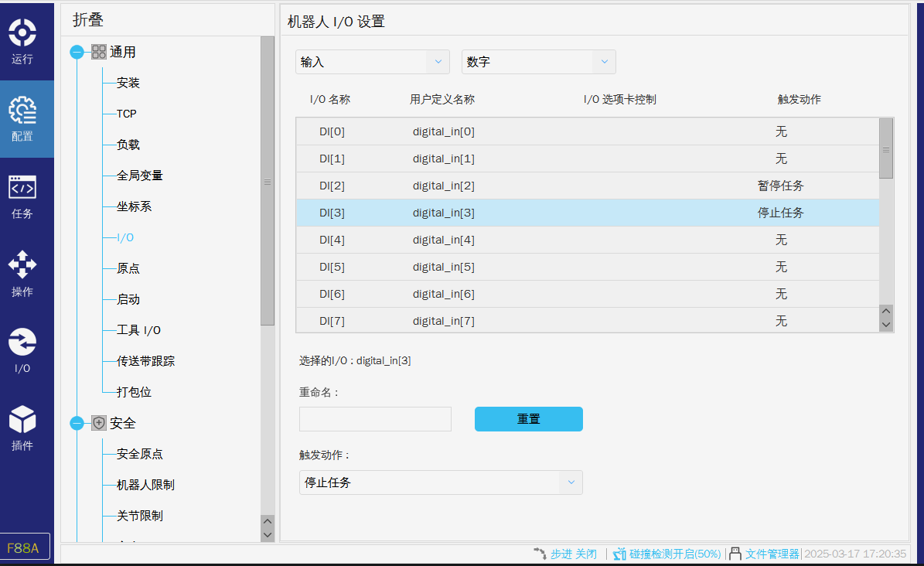Select TCP in the settings tree
This screenshot has height=566, width=924.
[x=126, y=114]
